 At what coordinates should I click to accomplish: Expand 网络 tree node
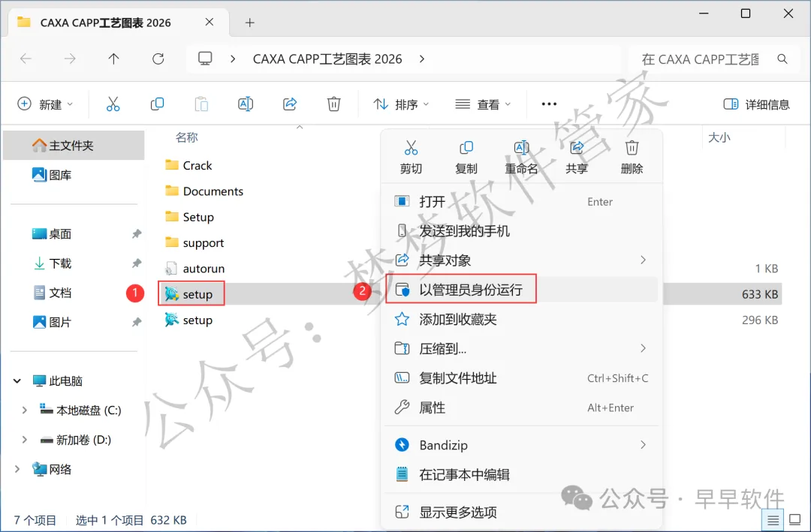[x=17, y=470]
